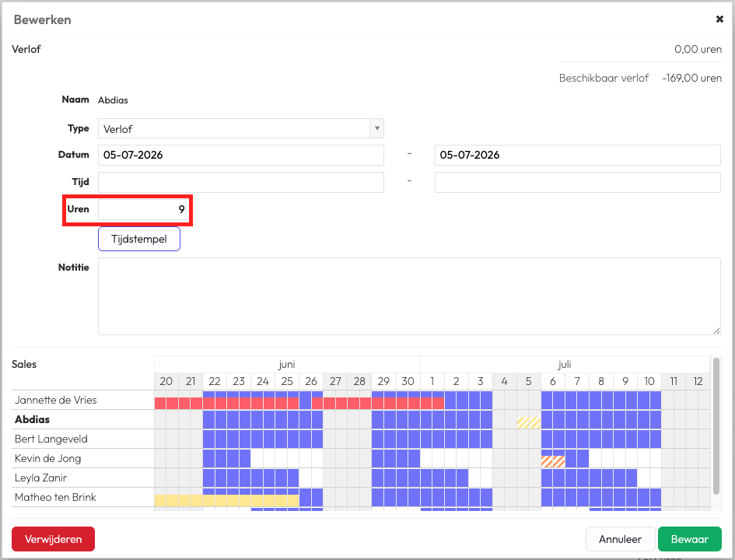Click the Annuleer button

[620, 539]
